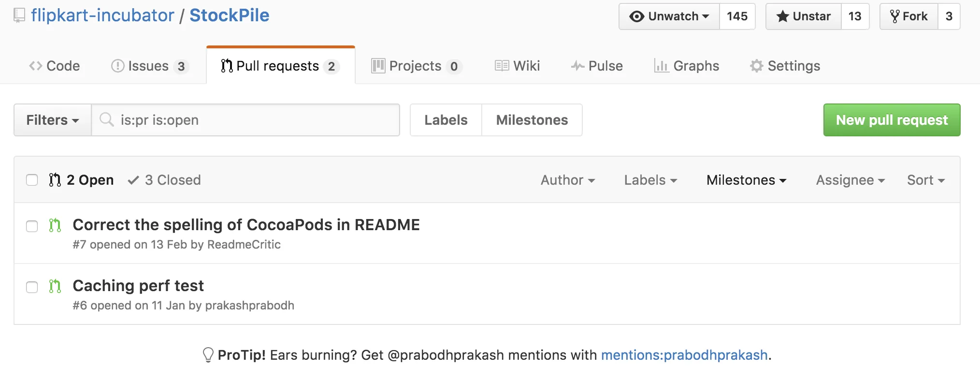The image size is (980, 382).
Task: Click the eye icon on Unwatch
Action: pyautogui.click(x=637, y=16)
